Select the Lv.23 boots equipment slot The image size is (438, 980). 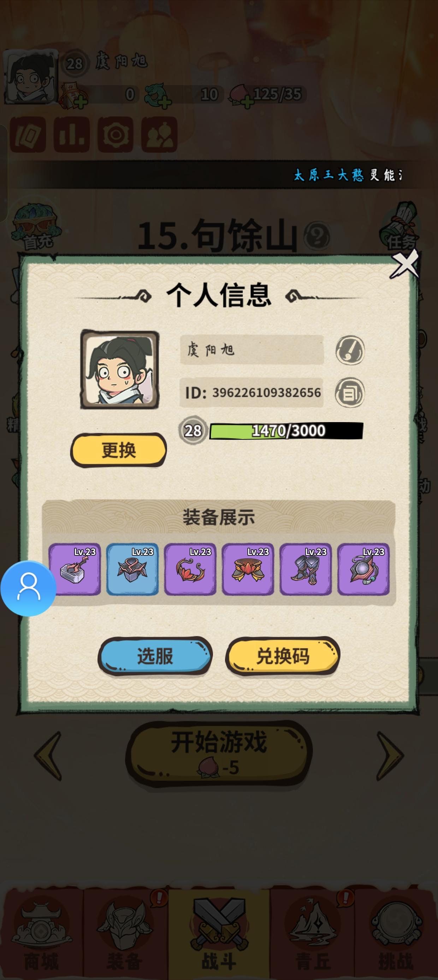306,569
